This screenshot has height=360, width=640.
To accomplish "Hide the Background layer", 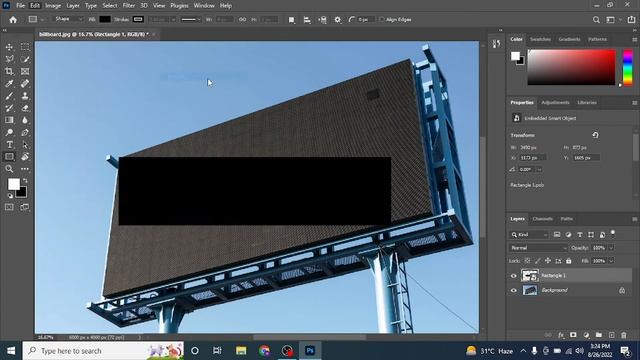I will [513, 291].
